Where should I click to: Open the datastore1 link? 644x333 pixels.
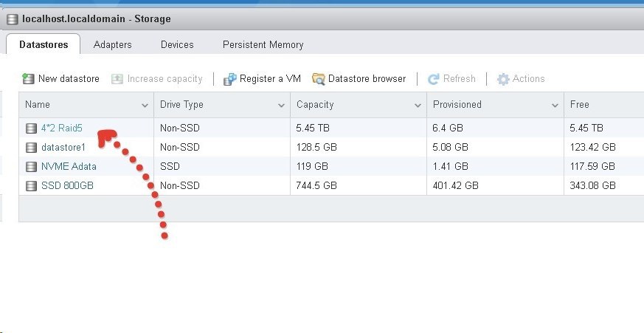63,147
